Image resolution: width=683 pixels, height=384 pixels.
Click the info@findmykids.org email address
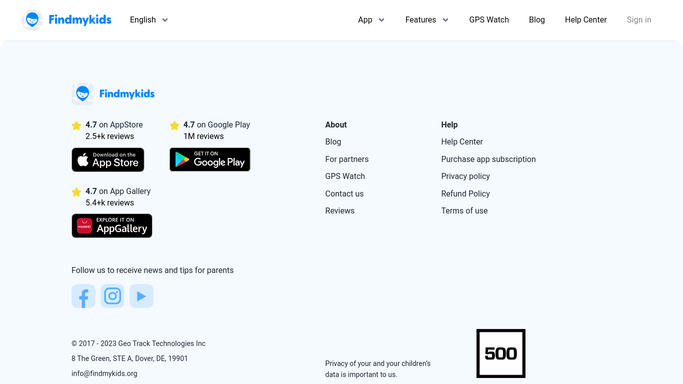click(x=104, y=374)
